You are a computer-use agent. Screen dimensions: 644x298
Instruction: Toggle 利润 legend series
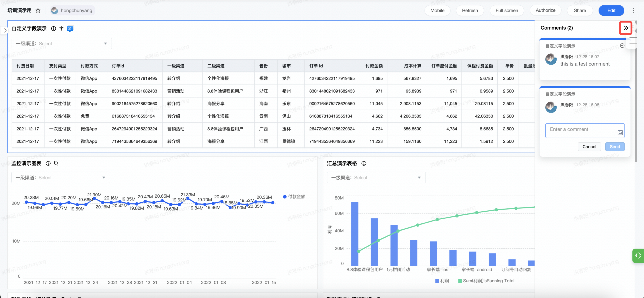(x=442, y=281)
